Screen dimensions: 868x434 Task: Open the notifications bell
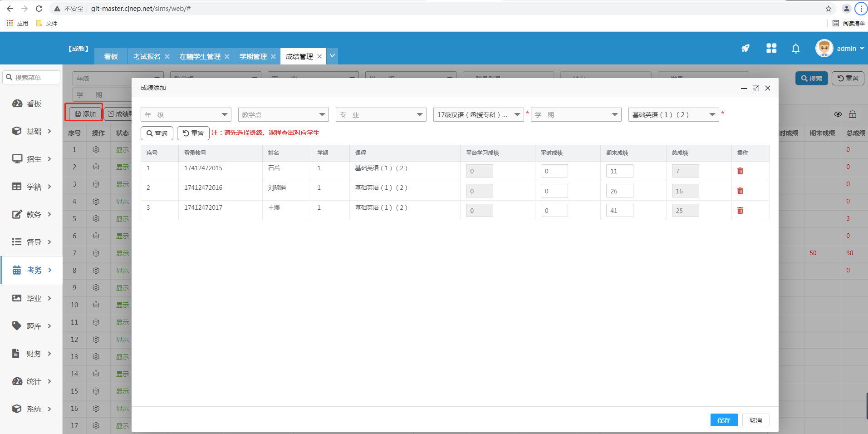tap(795, 49)
